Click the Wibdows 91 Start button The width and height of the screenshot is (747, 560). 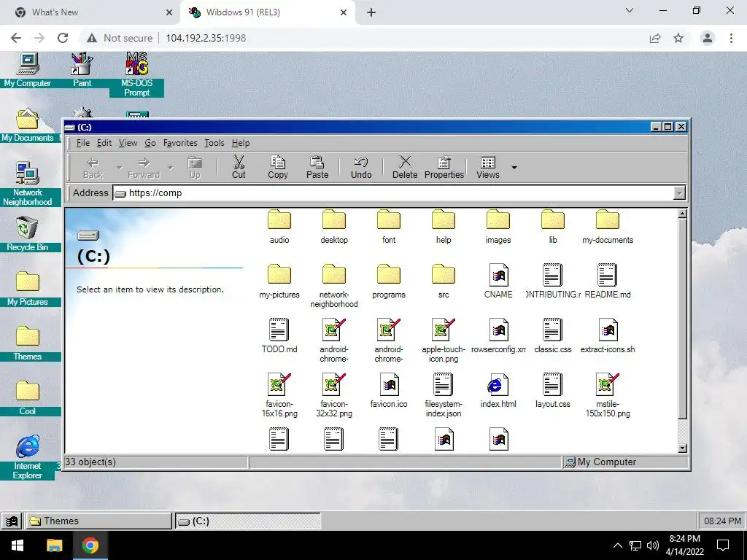(12, 521)
